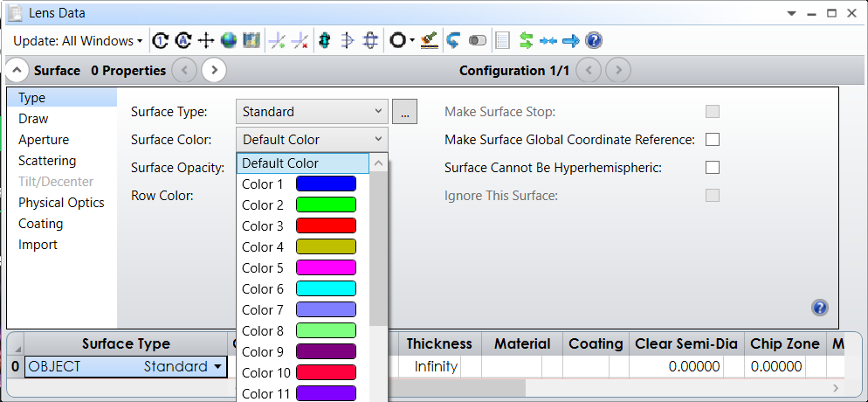Image resolution: width=868 pixels, height=402 pixels.
Task: Click the blue help icon in the toolbar
Action: [x=594, y=40]
